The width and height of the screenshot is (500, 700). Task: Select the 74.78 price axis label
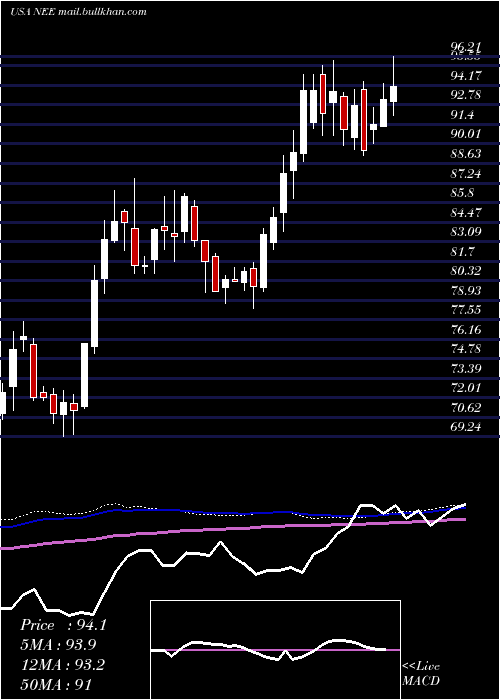[466, 349]
